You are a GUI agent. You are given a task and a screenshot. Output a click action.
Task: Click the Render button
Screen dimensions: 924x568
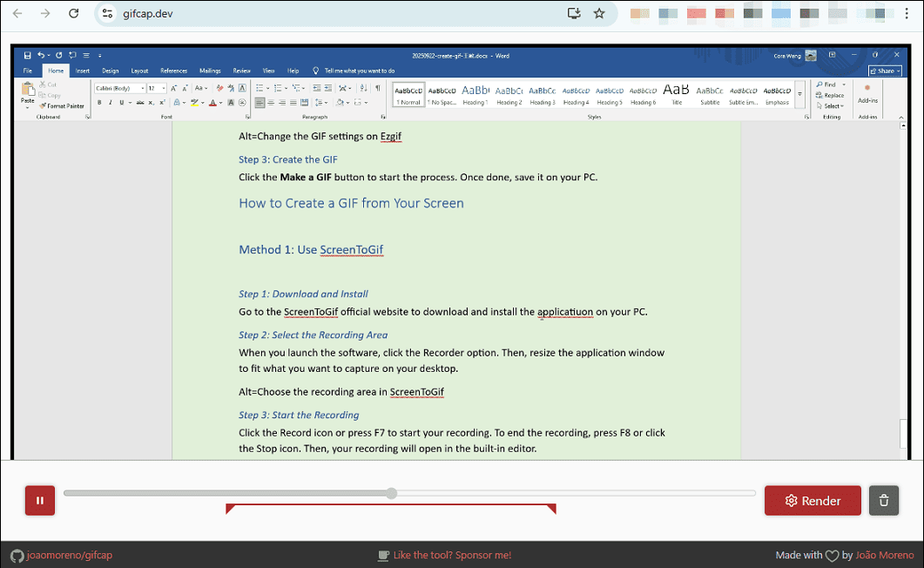813,500
